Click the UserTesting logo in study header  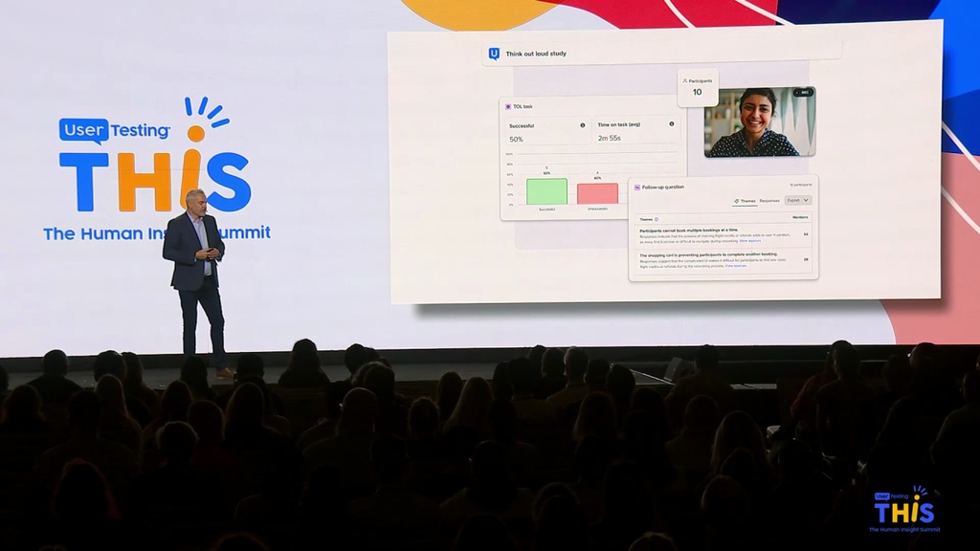[x=494, y=54]
